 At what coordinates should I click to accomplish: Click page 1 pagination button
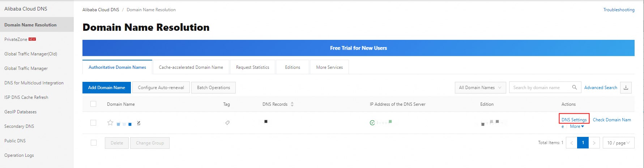583,143
